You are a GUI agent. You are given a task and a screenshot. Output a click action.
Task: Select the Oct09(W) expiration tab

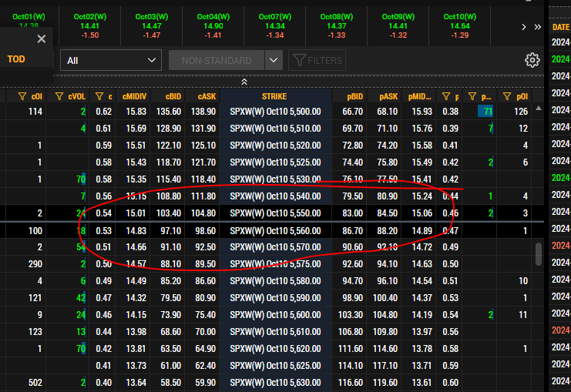coord(398,26)
